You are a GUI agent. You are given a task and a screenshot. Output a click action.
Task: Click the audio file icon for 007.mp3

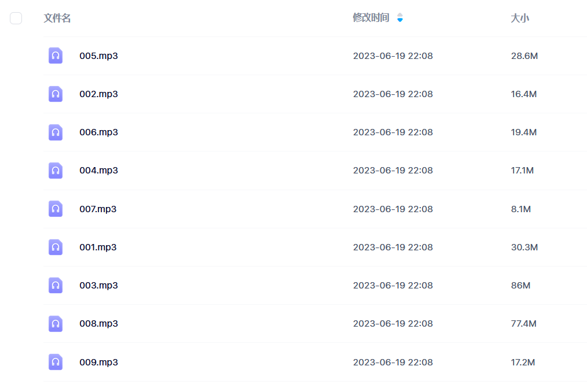56,209
